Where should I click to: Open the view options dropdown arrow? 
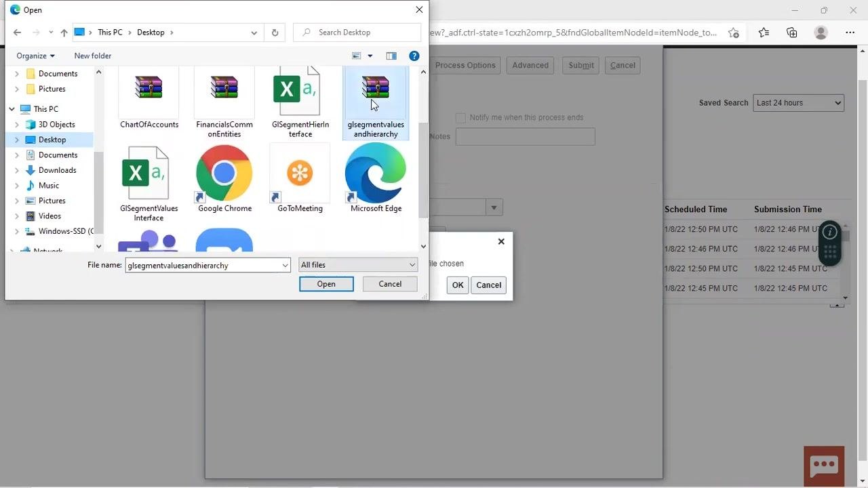(x=370, y=56)
